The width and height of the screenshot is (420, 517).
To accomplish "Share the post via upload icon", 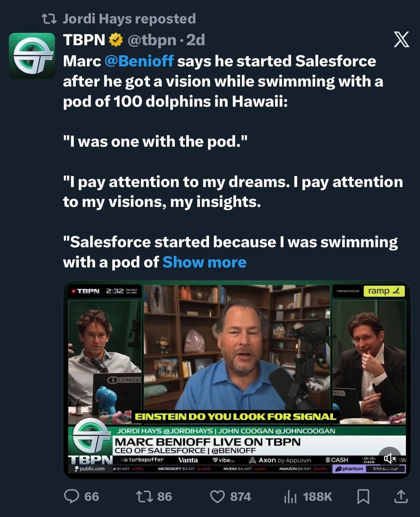I will [400, 497].
